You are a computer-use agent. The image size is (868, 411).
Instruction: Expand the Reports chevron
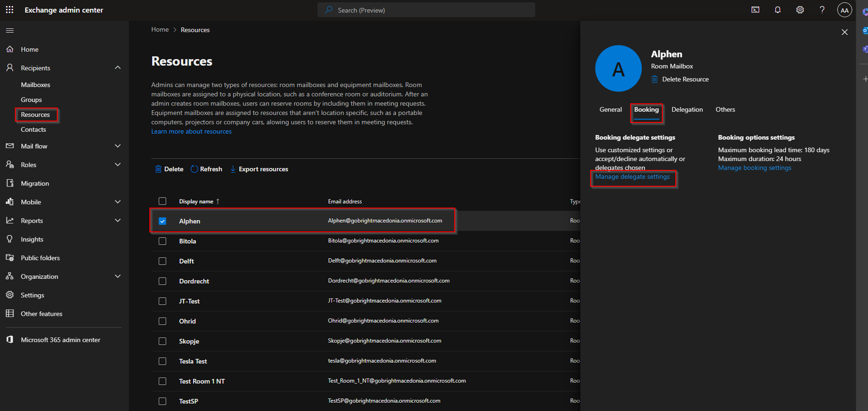pyautogui.click(x=118, y=220)
